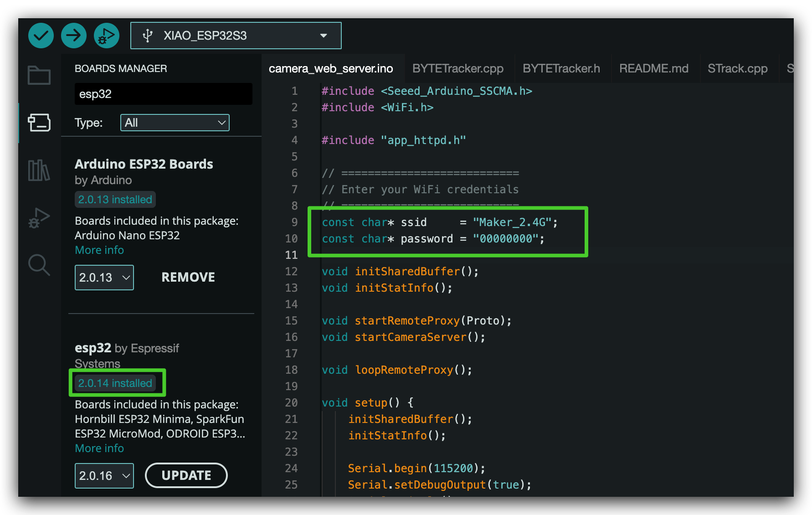Switch to the README.md tab
The width and height of the screenshot is (812, 515).
654,68
